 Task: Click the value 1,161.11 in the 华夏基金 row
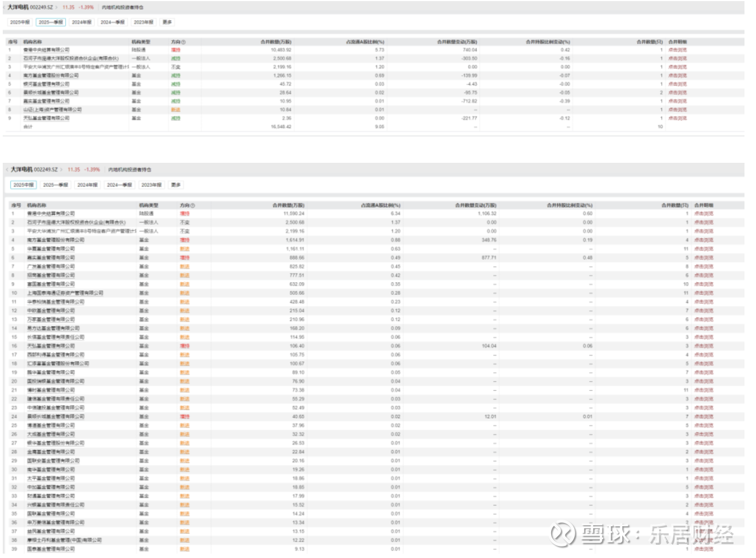295,249
